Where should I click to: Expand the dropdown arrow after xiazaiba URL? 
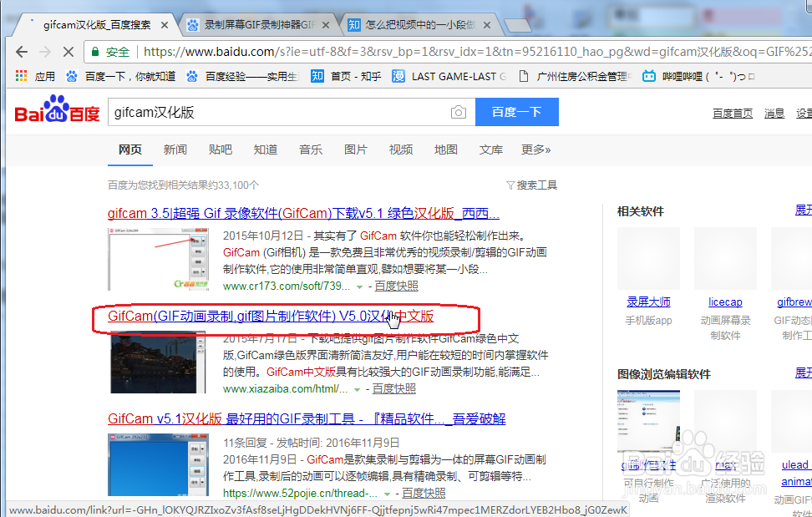point(357,390)
